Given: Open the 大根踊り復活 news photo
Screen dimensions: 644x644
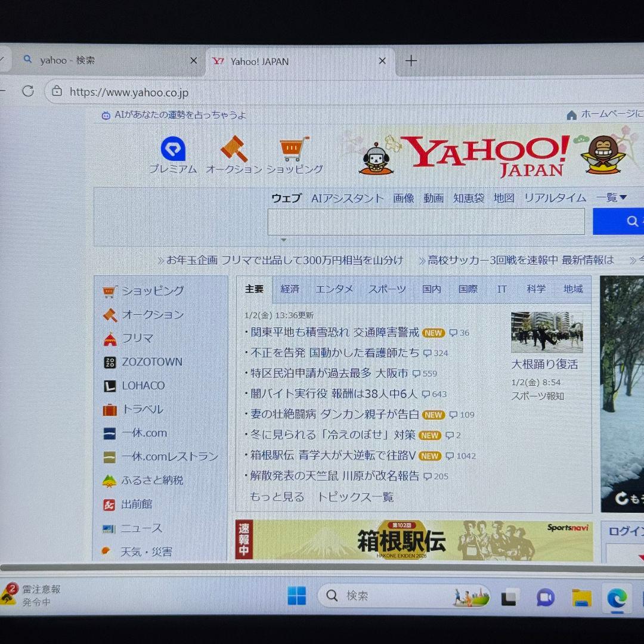Looking at the screenshot, I should [x=546, y=333].
